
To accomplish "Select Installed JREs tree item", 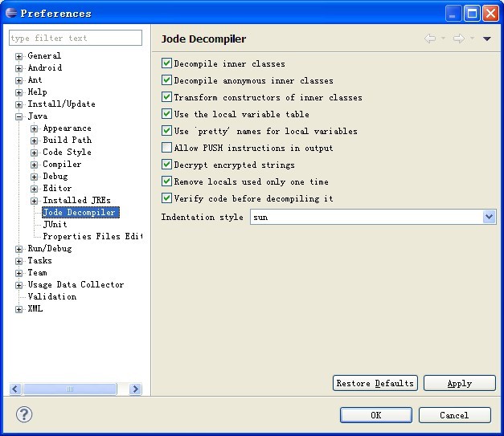I will pyautogui.click(x=77, y=200).
